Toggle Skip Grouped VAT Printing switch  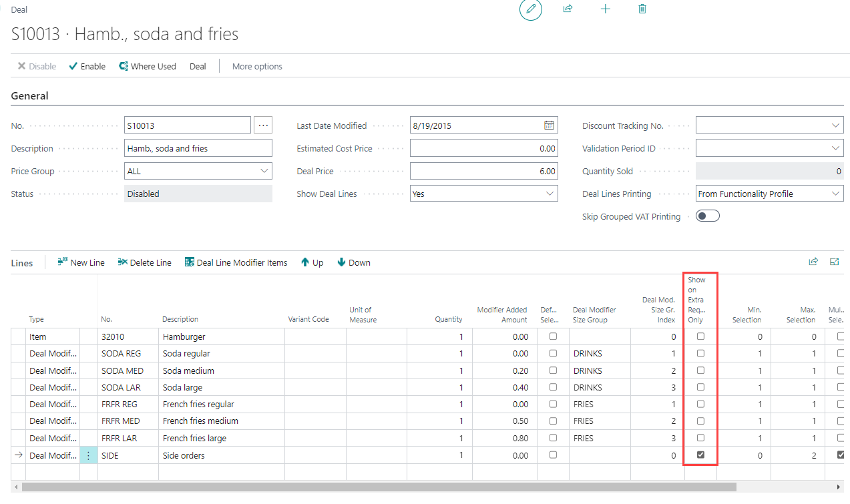[707, 216]
